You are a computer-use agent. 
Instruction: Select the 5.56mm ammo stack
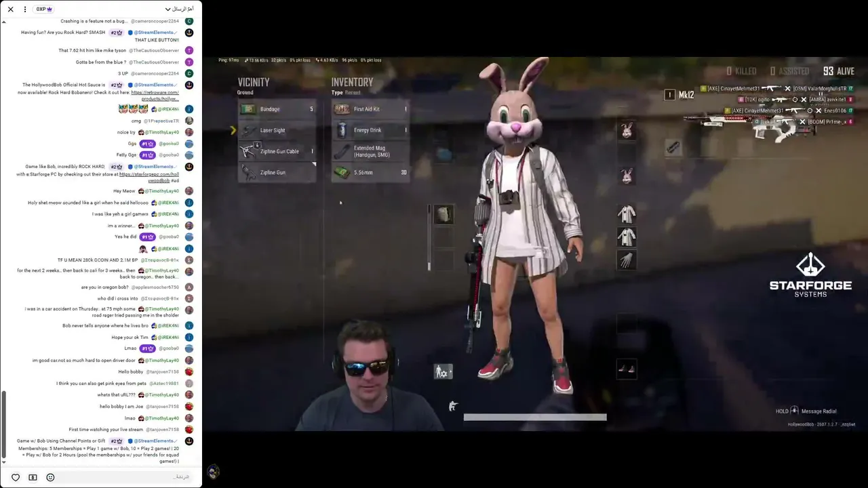[x=370, y=172]
